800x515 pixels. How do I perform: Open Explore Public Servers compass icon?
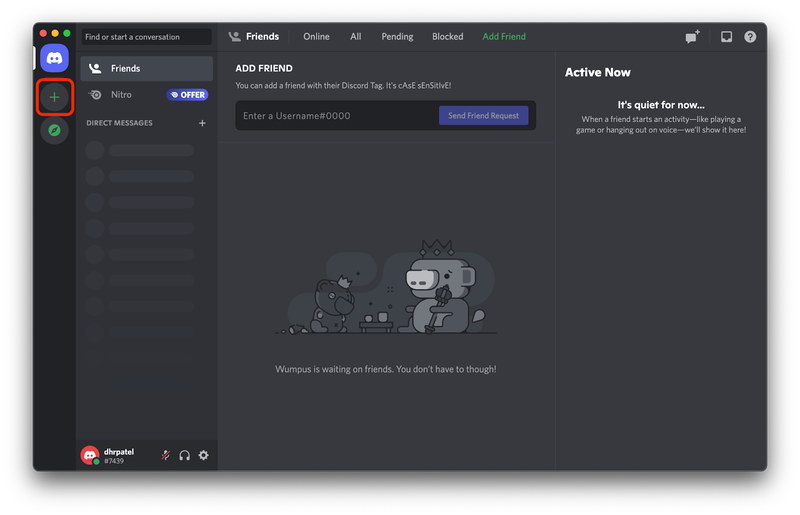(55, 130)
